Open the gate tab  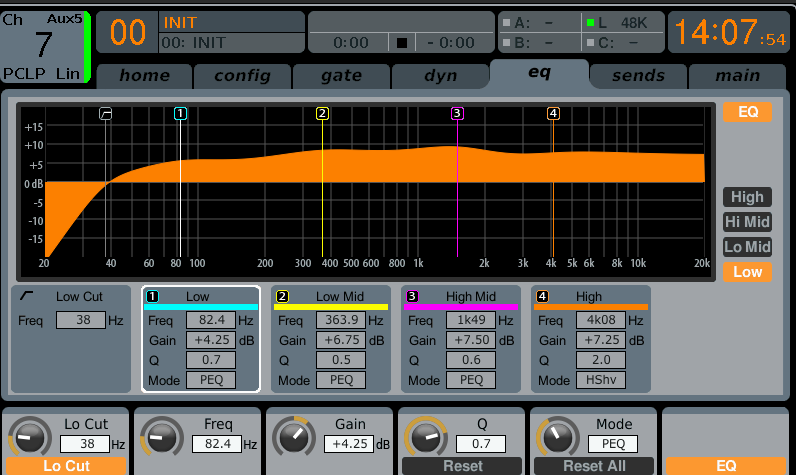[341, 76]
